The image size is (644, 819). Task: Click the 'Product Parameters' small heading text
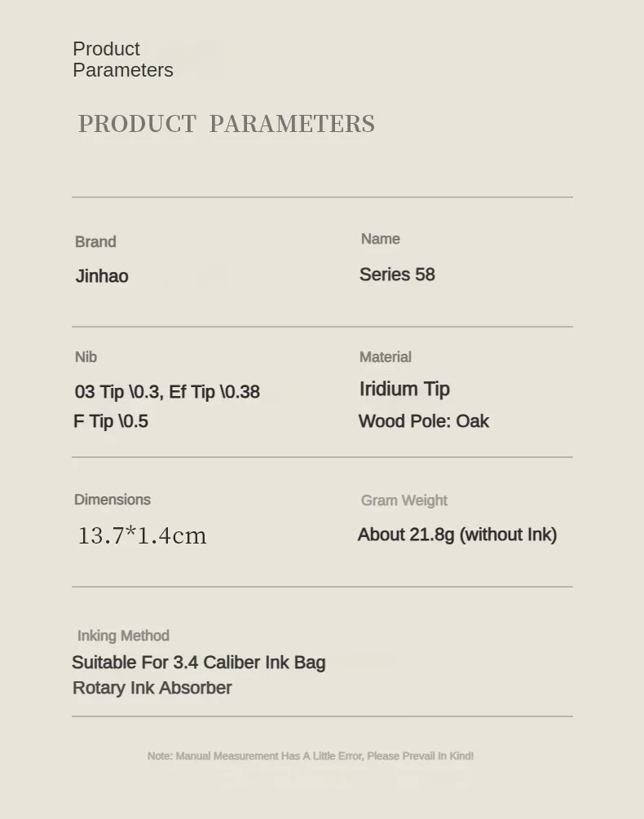point(123,59)
